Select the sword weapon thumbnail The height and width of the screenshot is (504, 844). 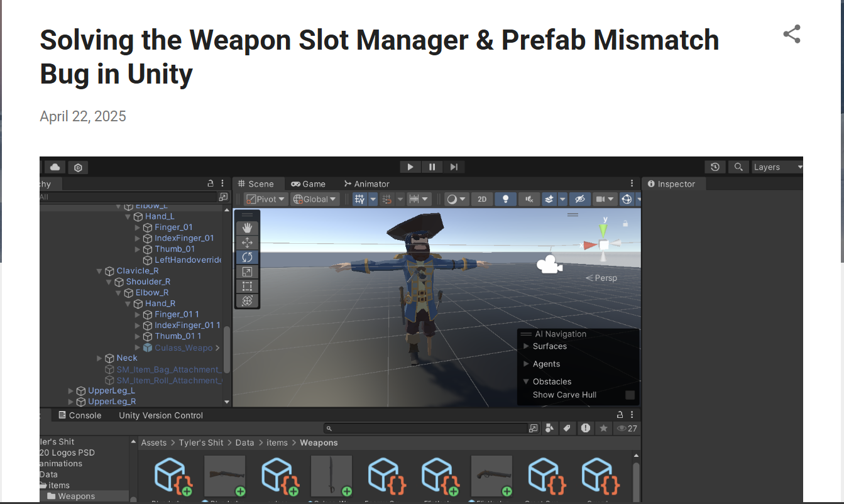331,476
